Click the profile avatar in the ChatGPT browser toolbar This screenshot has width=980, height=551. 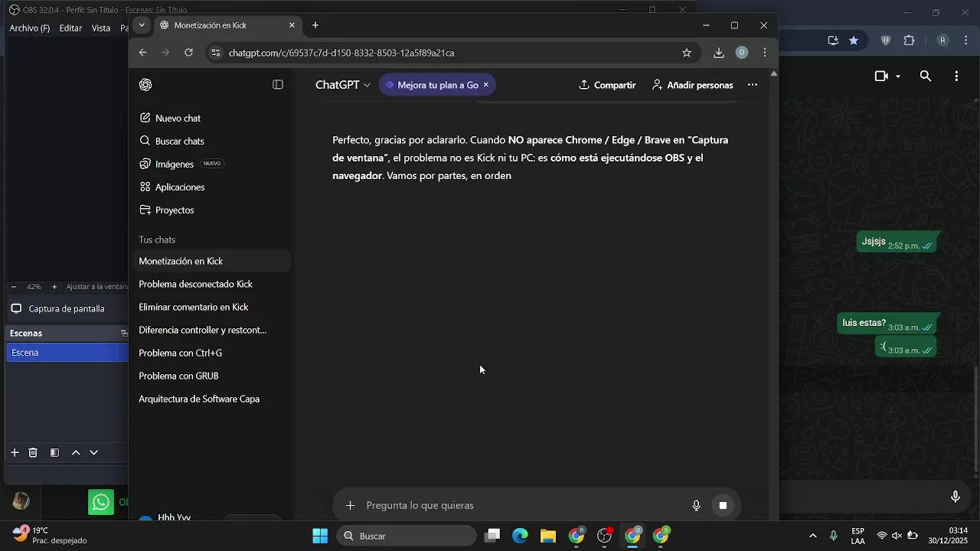[x=741, y=53]
